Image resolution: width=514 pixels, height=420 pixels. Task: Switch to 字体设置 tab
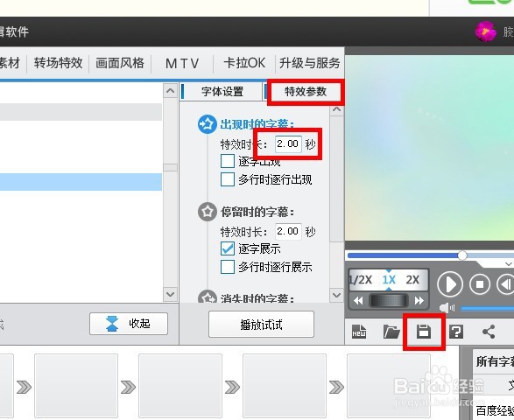222,91
